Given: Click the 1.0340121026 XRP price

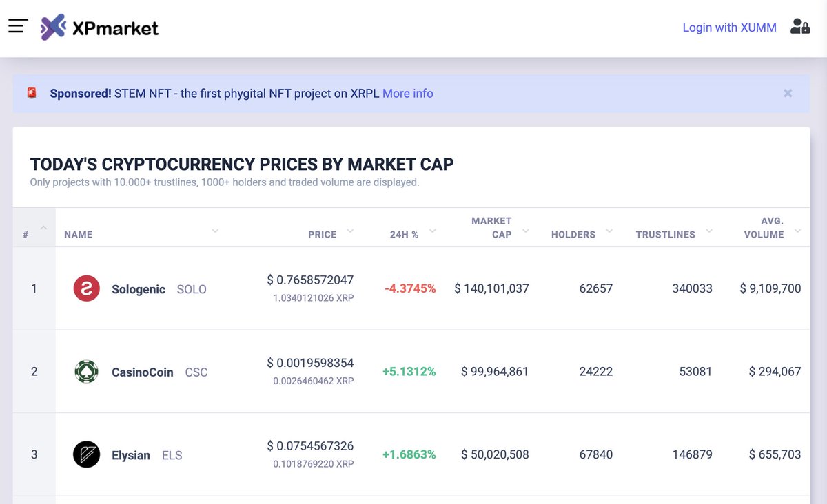Looking at the screenshot, I should pos(314,298).
